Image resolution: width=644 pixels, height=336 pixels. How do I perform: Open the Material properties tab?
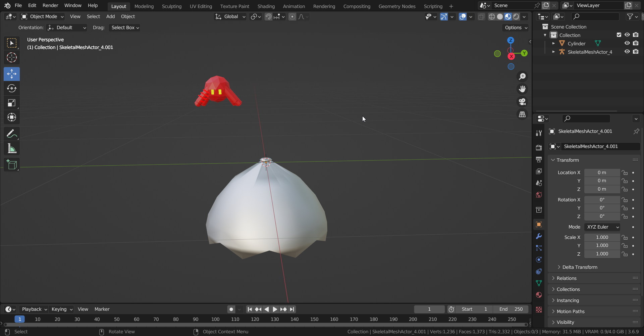point(539,295)
